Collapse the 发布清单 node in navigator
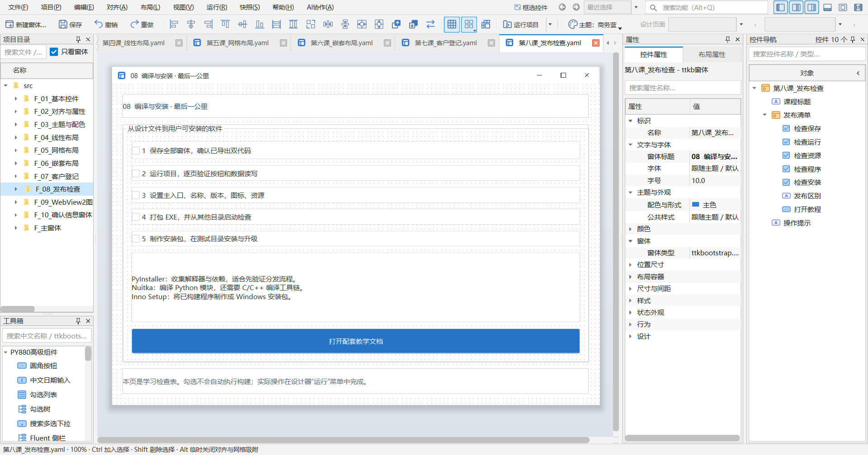The height and width of the screenshot is (455, 868). point(765,115)
